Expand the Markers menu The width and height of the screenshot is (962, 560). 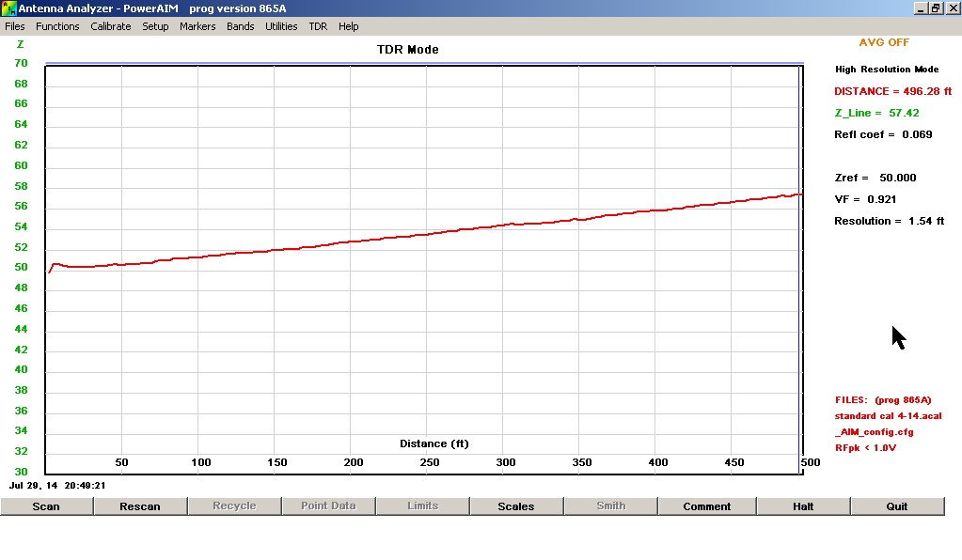pyautogui.click(x=197, y=26)
